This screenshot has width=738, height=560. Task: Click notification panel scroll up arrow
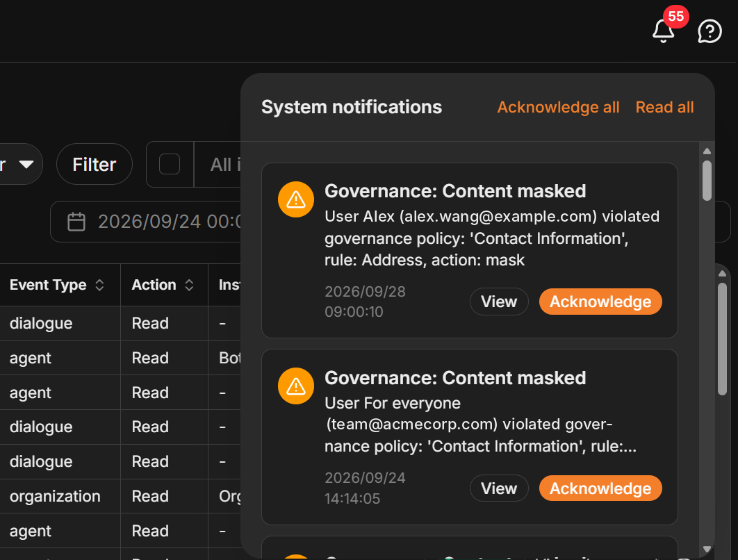pos(707,151)
